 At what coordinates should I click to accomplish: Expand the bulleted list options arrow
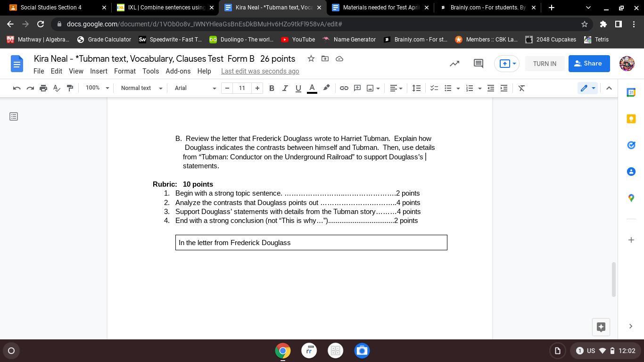click(x=458, y=88)
